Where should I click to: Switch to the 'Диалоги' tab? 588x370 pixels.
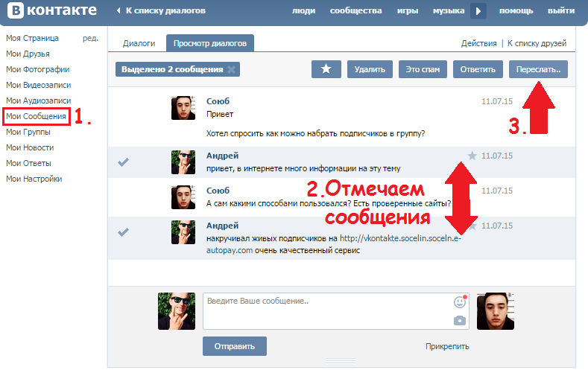pos(138,44)
